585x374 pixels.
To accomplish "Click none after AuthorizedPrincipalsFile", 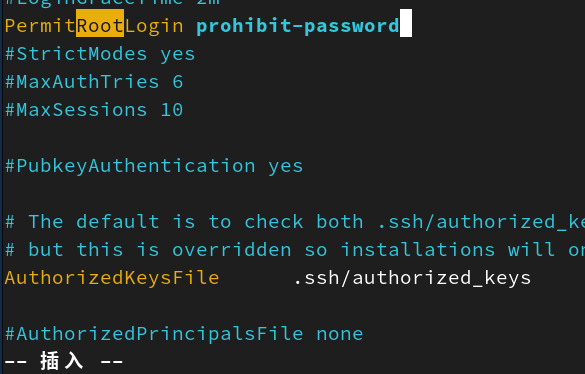I will point(340,334).
